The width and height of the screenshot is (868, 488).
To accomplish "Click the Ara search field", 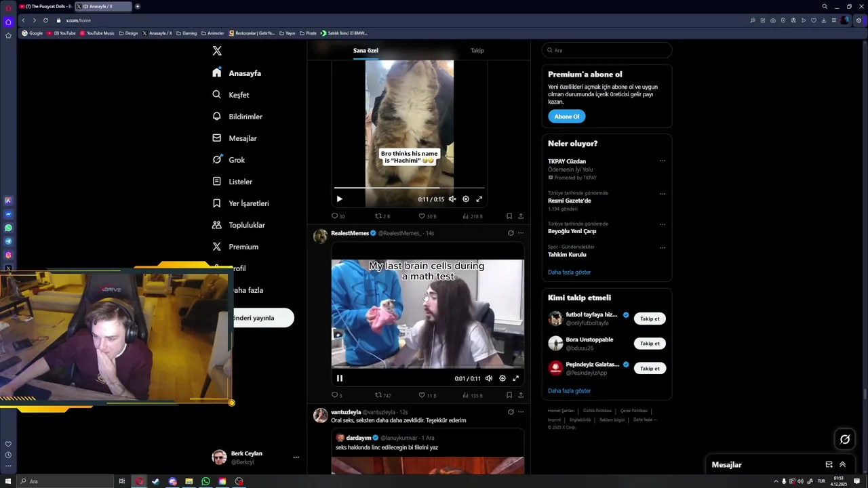I will [607, 50].
